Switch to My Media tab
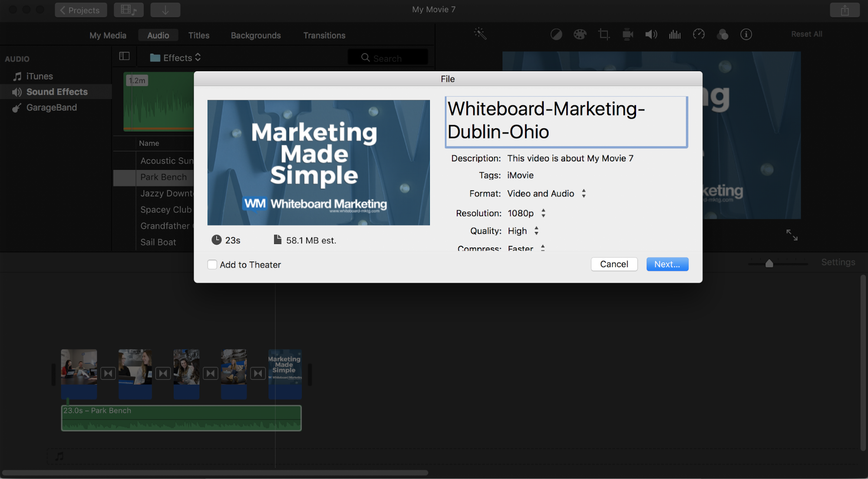The width and height of the screenshot is (868, 479). pyautogui.click(x=108, y=35)
